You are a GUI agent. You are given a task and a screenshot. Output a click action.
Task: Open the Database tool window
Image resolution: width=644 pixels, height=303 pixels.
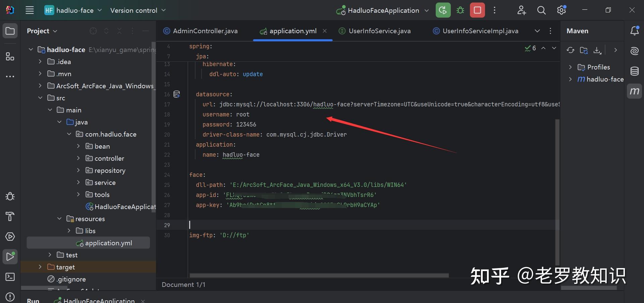click(x=634, y=71)
